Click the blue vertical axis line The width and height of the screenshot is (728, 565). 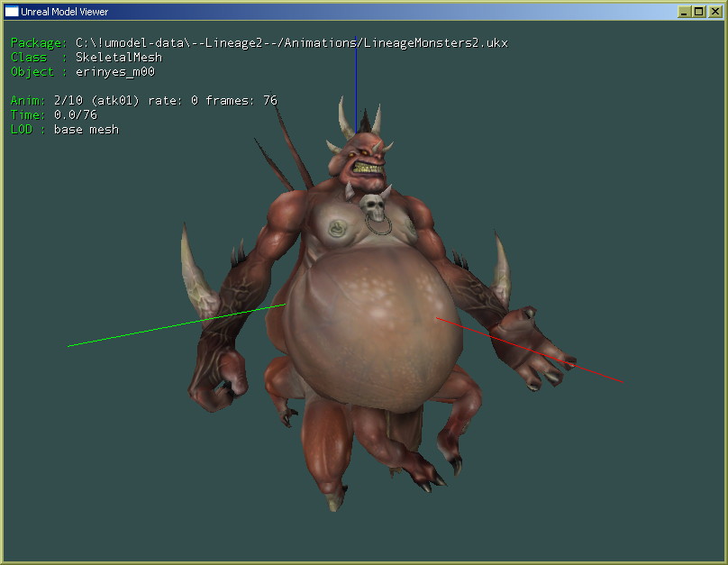356,84
